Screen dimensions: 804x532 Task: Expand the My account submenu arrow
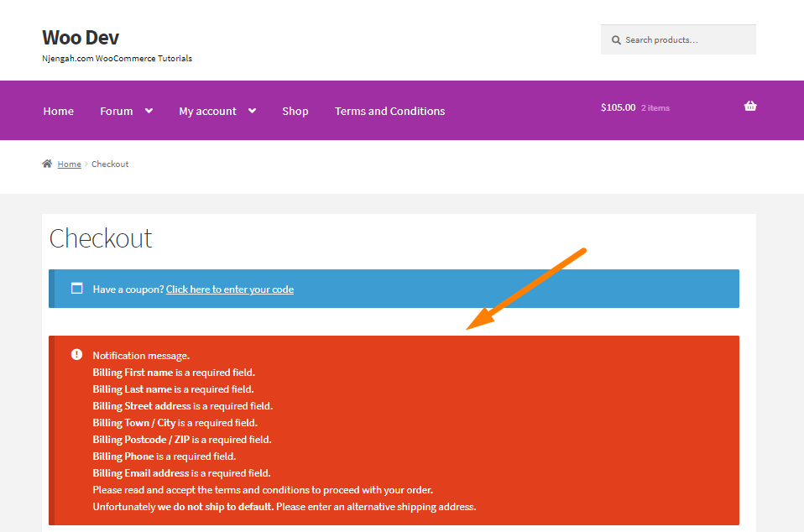(252, 111)
